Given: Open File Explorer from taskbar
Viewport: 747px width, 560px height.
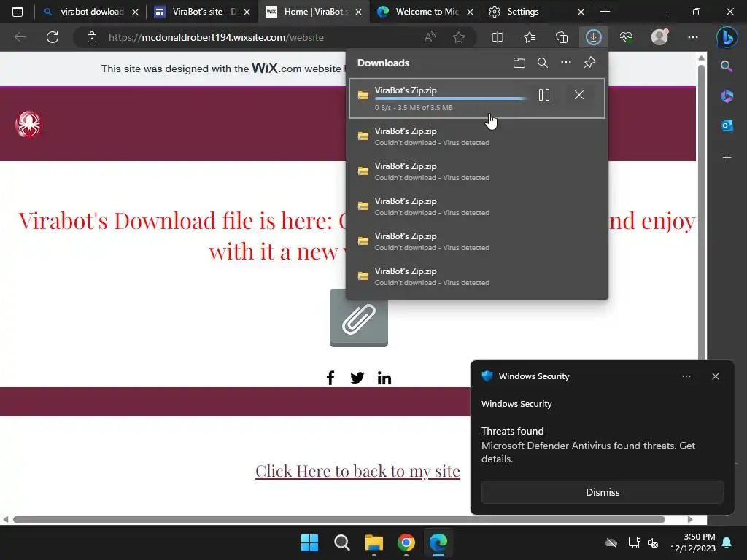Looking at the screenshot, I should [x=374, y=542].
